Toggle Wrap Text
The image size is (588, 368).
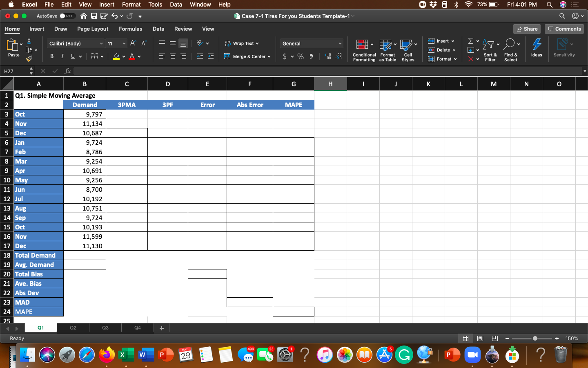pos(242,43)
